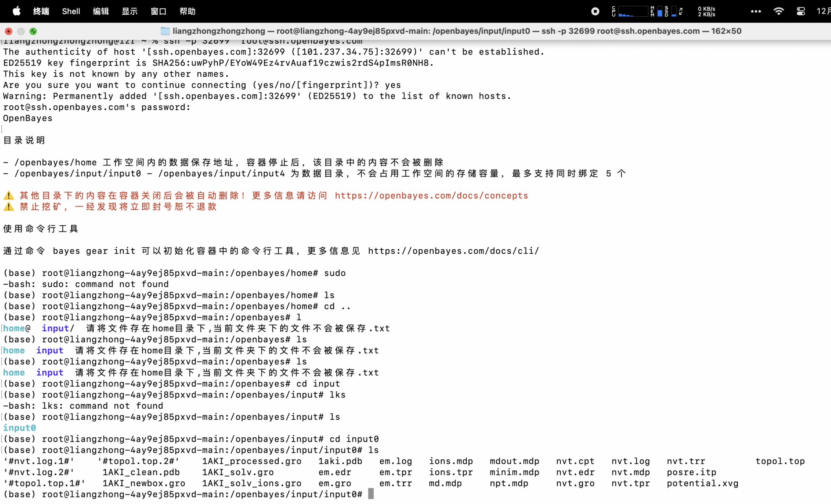The width and height of the screenshot is (831, 504).
Task: Open the Shell menu
Action: click(71, 11)
